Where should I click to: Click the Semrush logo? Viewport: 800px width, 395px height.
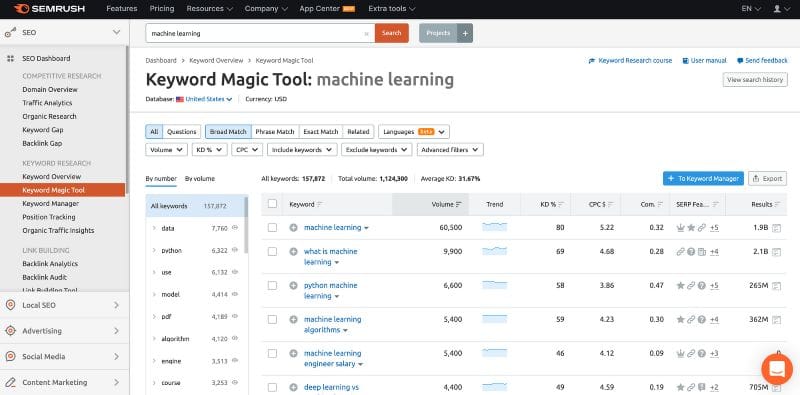coord(49,9)
